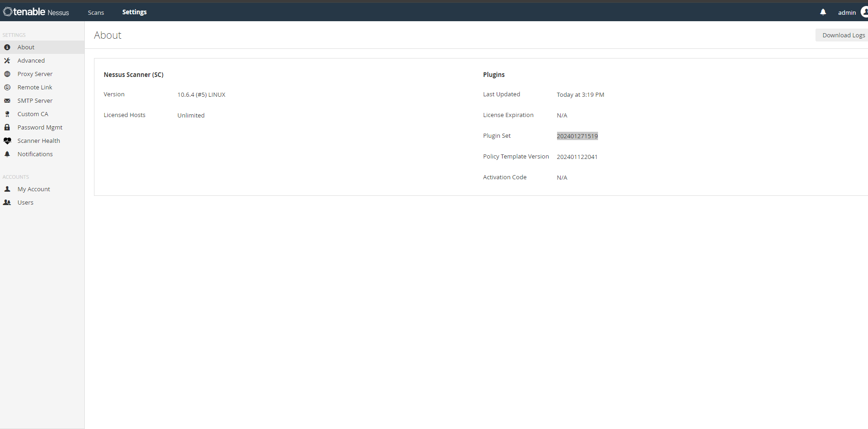
Task: Go to Custom CA page
Action: (x=42, y=114)
